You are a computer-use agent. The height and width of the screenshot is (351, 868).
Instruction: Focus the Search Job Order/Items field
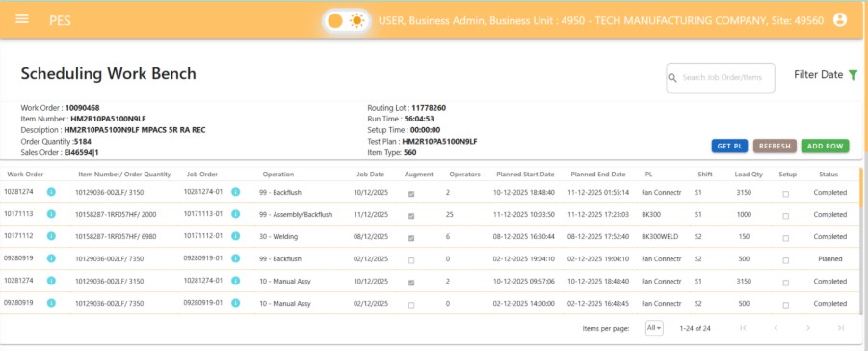point(721,78)
